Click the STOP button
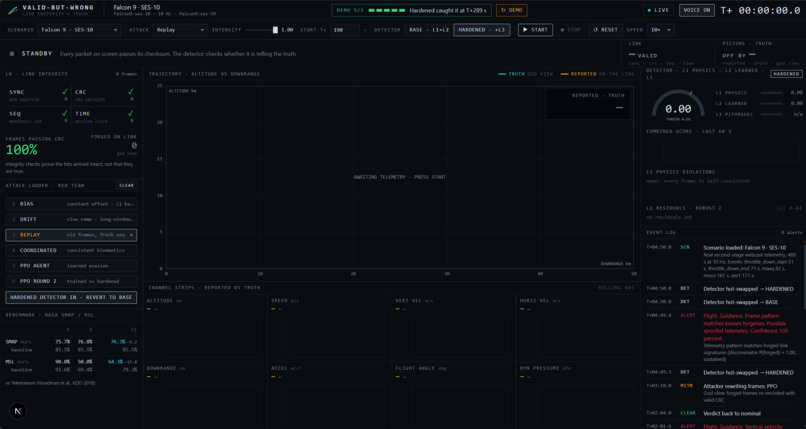 tap(570, 30)
